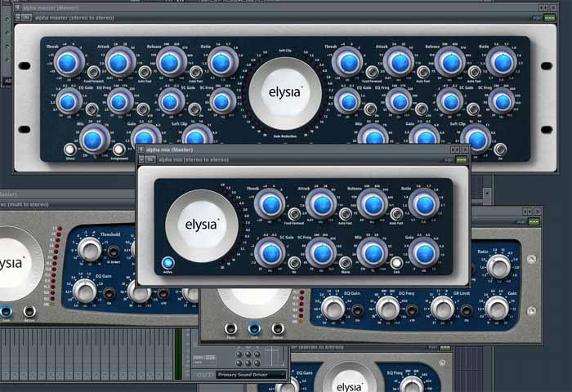Screen dimensions: 572x392
Task: Click the alpha mix Attack knob
Action: pyautogui.click(x=321, y=204)
